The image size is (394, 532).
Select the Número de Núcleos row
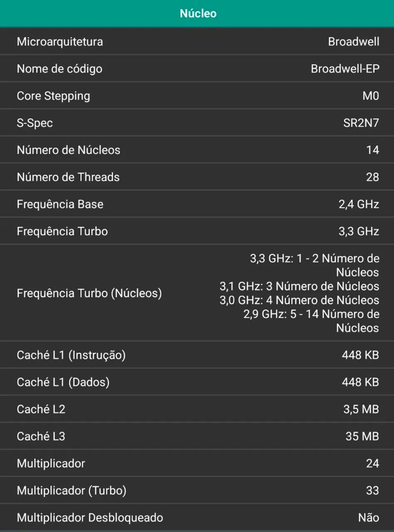click(197, 150)
